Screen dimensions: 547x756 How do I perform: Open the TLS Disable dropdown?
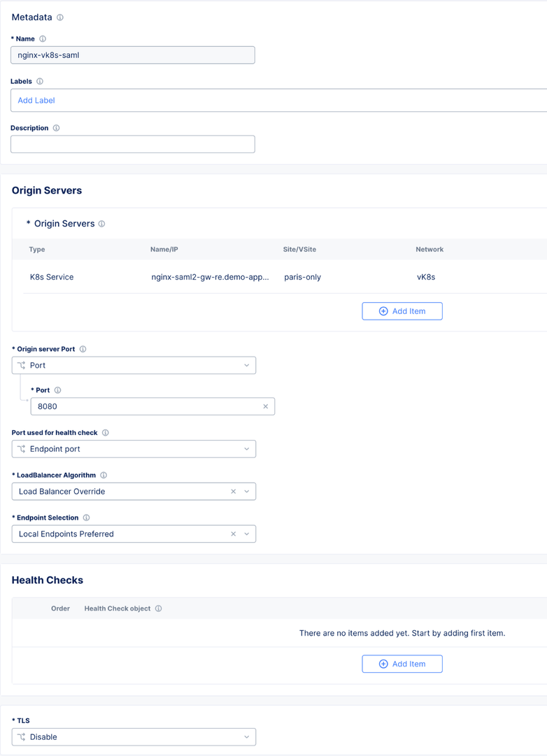(246, 737)
